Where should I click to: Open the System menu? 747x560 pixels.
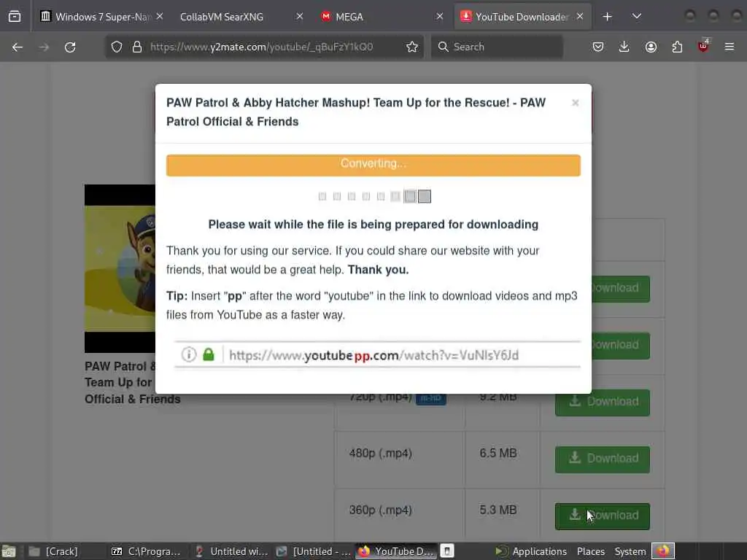click(x=630, y=551)
